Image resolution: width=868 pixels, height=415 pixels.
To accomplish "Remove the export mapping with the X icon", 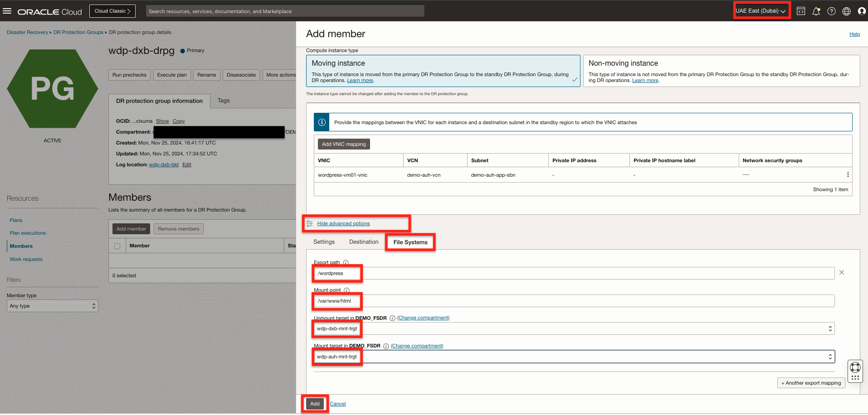I will tap(842, 272).
